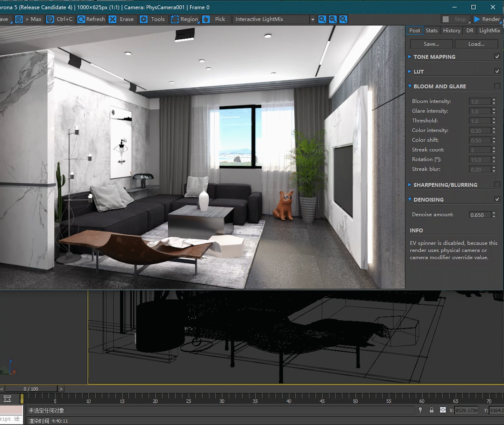Click the Bloom intensity value field
Viewport: 504px width, 425px height.
(480, 102)
